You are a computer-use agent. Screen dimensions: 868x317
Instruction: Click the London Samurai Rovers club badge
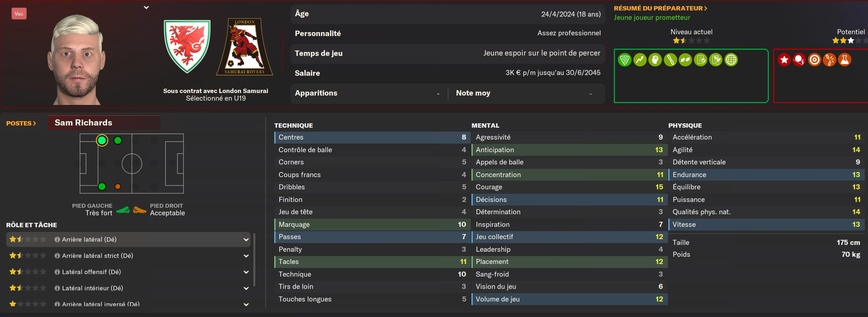point(244,47)
